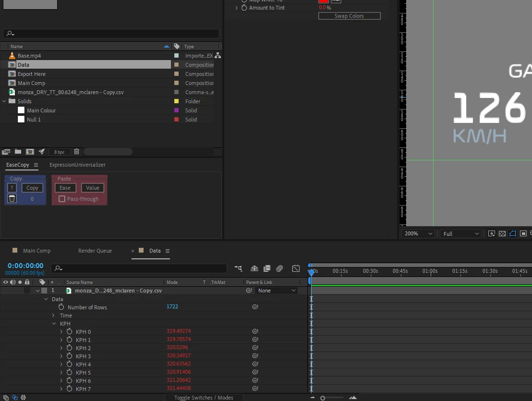This screenshot has width=532, height=401.
Task: Toggle stopwatch for KPH 3
Action: [69, 356]
